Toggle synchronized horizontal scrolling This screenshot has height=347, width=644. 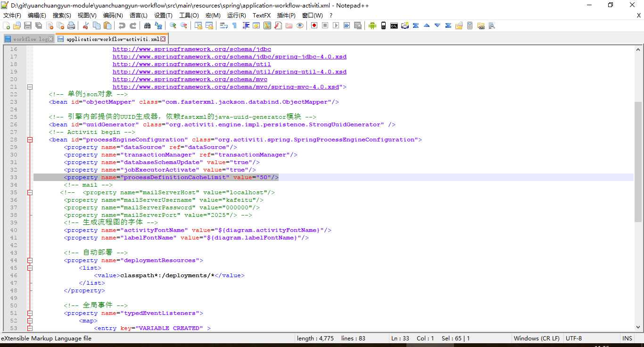pos(209,25)
